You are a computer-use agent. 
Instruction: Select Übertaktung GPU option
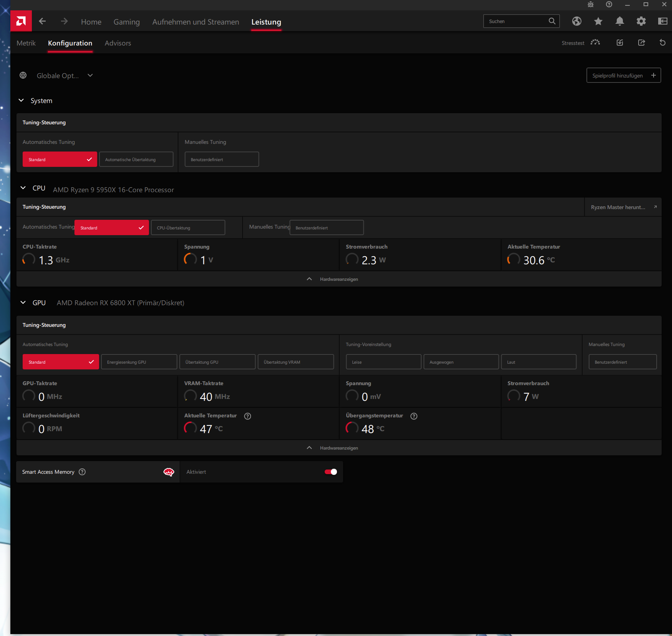(x=217, y=362)
